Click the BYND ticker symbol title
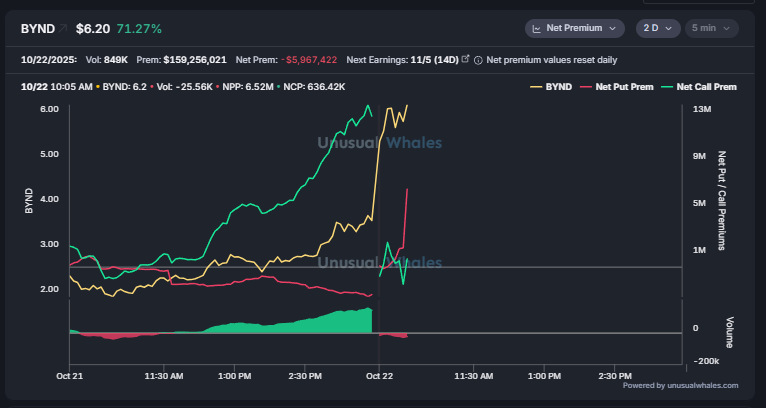This screenshot has height=408, width=766. (x=38, y=29)
